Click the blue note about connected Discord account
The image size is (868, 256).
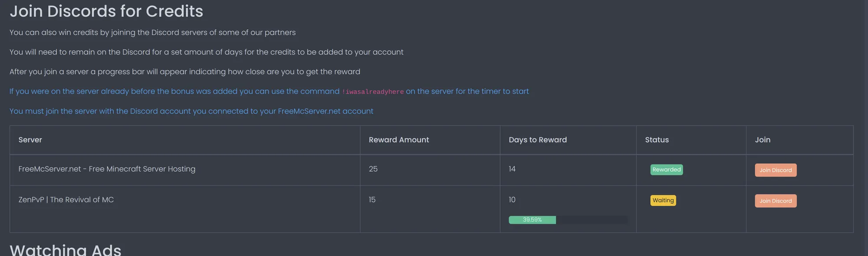pos(191,111)
